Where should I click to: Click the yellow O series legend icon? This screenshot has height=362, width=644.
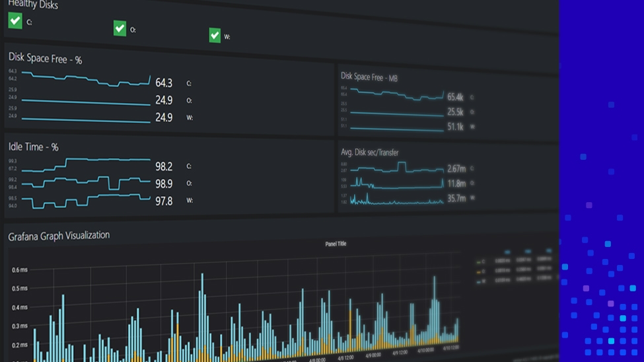click(x=478, y=271)
